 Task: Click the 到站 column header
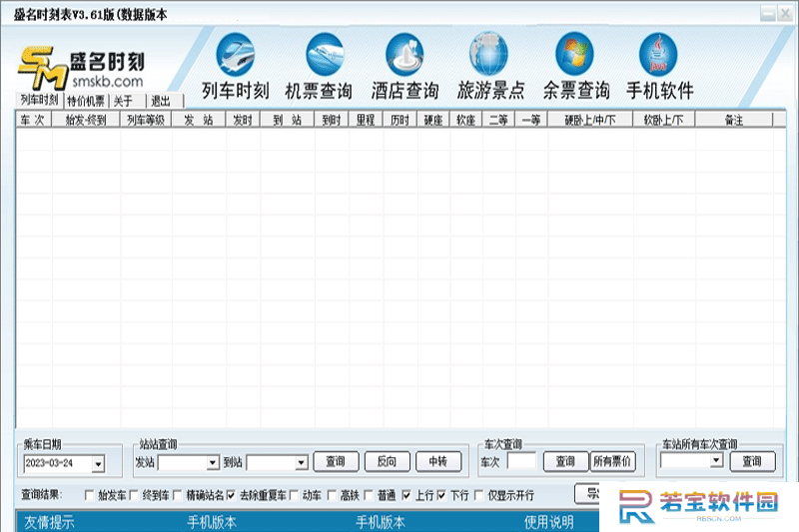pos(288,120)
